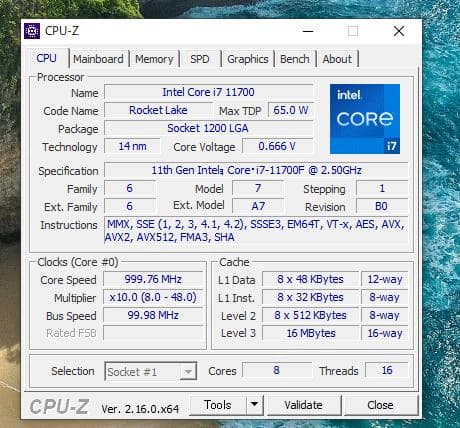Open the Bench tab
This screenshot has width=460, height=428.
tap(295, 59)
